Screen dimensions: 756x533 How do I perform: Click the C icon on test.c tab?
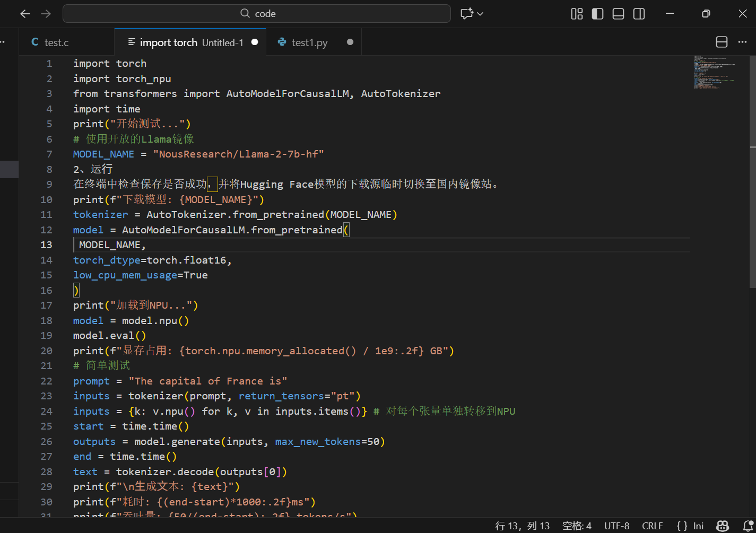click(x=35, y=42)
